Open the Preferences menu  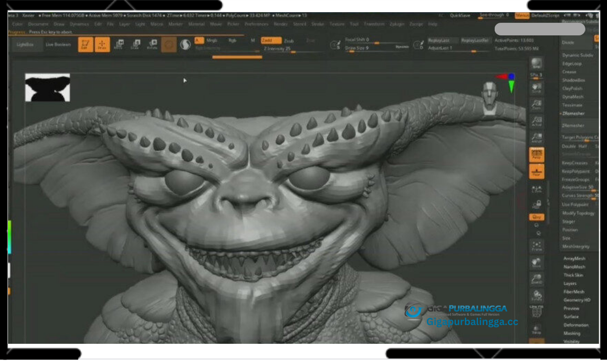point(256,24)
